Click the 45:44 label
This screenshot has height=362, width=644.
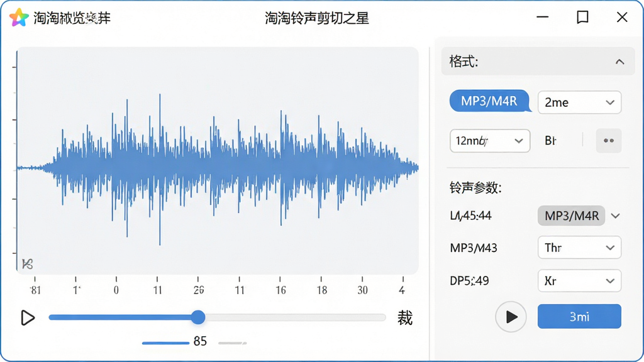[x=470, y=216]
